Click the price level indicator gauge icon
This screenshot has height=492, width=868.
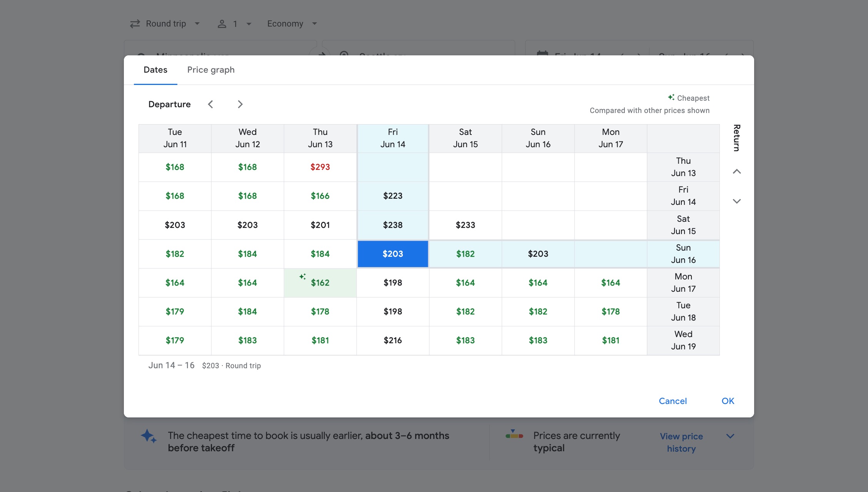(x=514, y=434)
